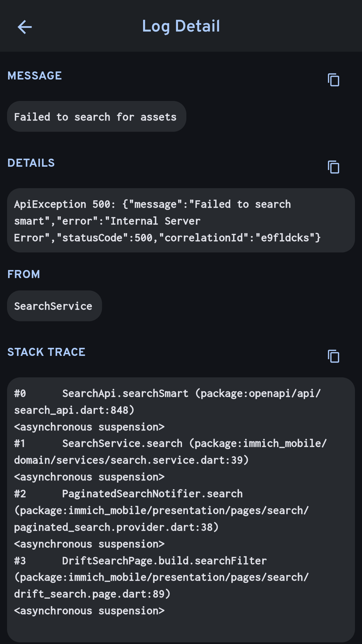Tap the STACK TRACE section header
The width and height of the screenshot is (362, 644).
46,352
